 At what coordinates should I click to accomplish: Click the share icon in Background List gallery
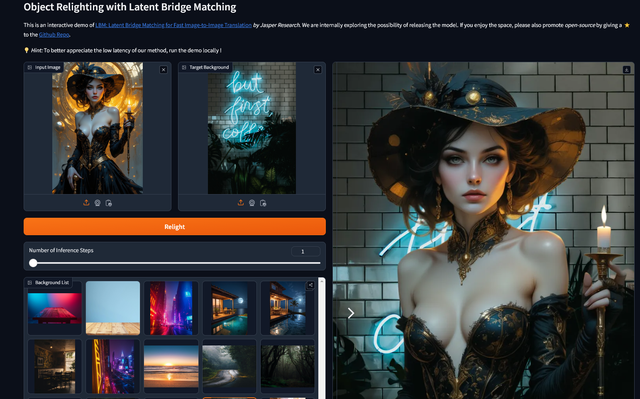[310, 285]
